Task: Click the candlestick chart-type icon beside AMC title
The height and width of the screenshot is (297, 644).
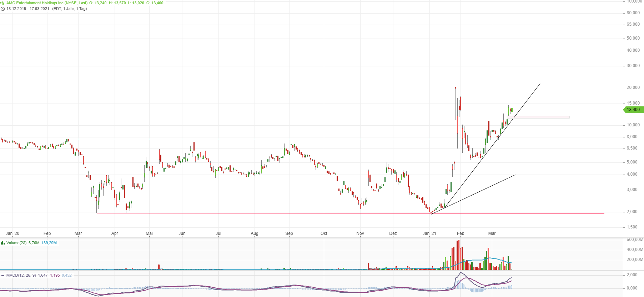Action: tap(3, 3)
